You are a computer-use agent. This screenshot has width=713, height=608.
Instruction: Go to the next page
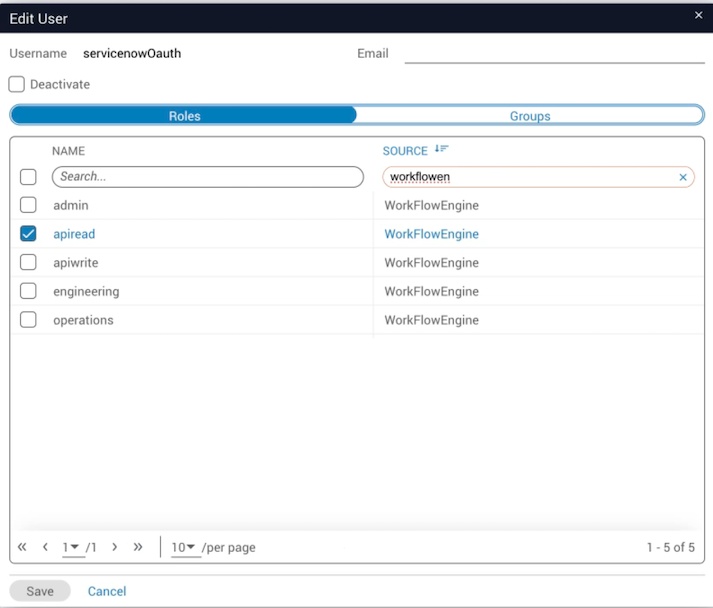(x=115, y=547)
